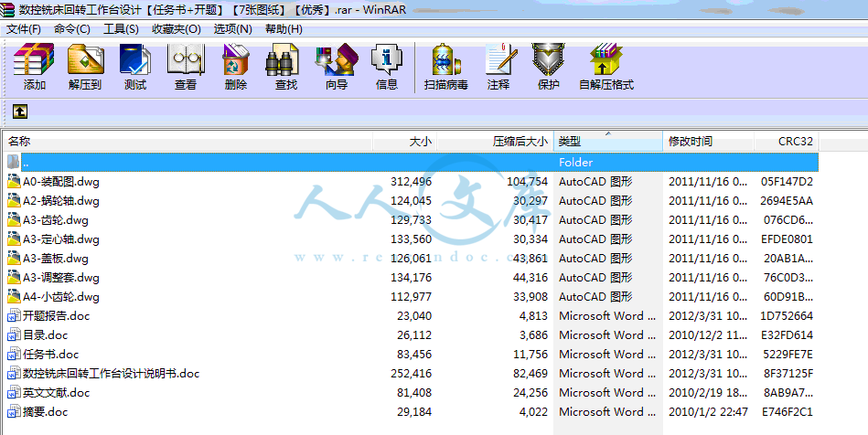
Task: Select the file name A3-调整套.dwg
Action: (x=61, y=277)
